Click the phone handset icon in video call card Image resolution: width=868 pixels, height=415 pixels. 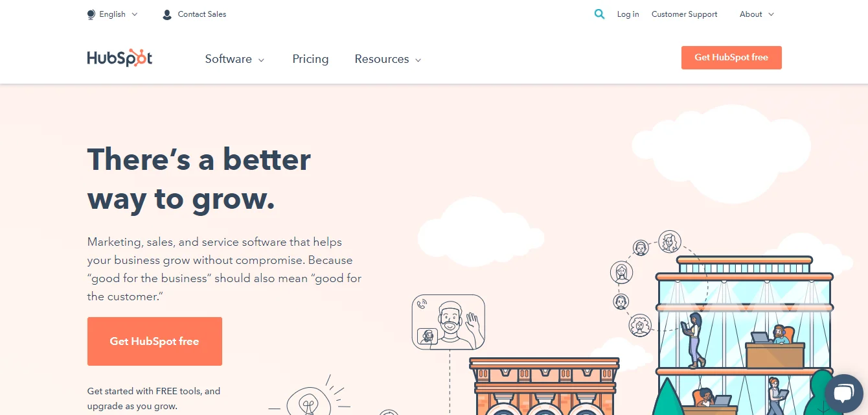[x=422, y=303]
